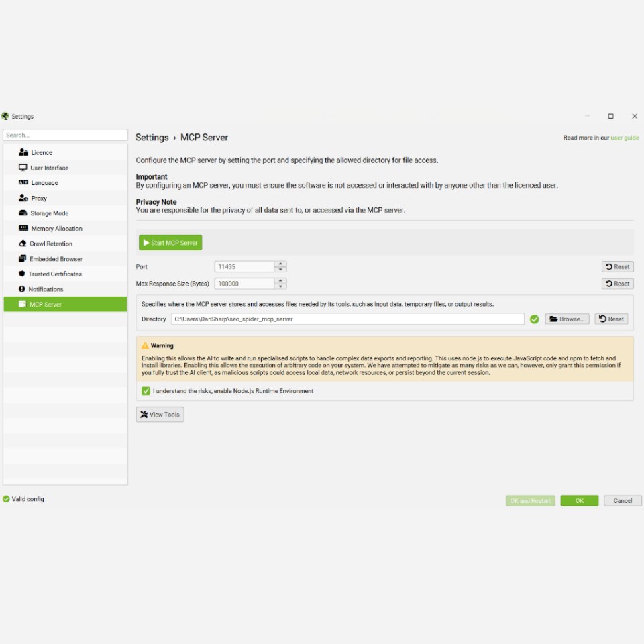Click the Proxy icon in sidebar
Viewport: 644px width, 644px height.
coord(23,197)
